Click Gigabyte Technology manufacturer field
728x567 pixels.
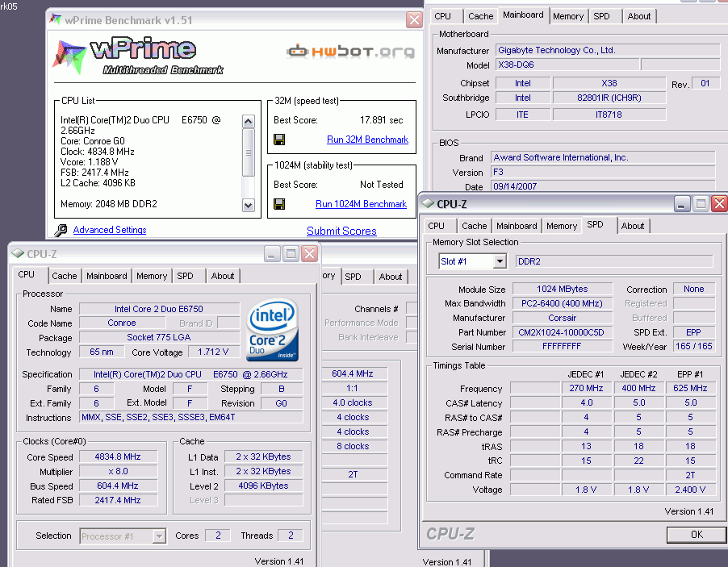coord(607,50)
